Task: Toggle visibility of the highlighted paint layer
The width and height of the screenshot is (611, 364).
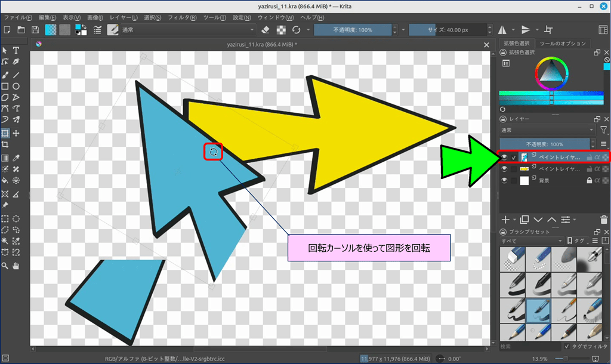Action: 504,156
